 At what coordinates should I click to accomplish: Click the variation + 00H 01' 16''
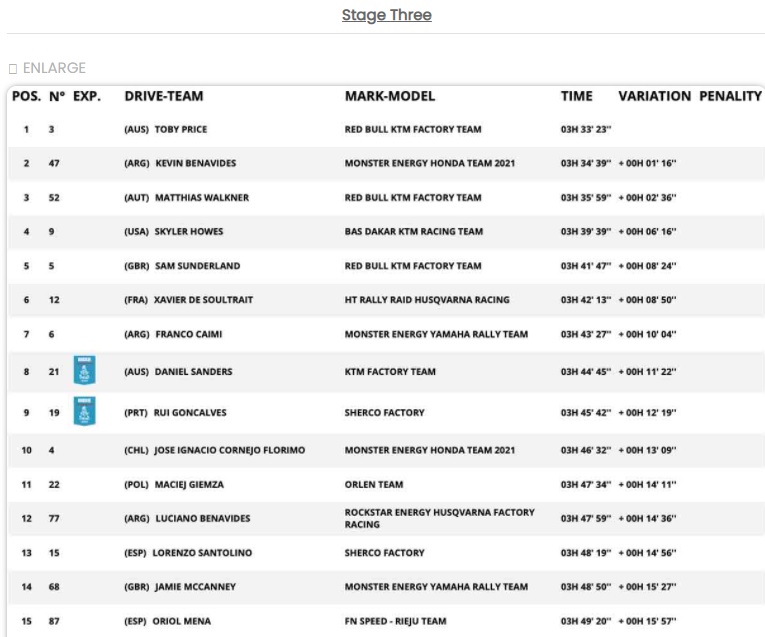[647, 163]
